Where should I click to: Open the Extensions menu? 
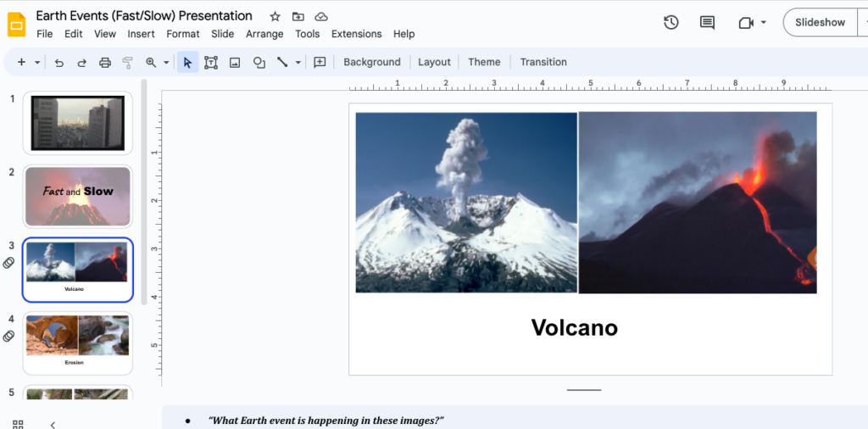click(356, 34)
